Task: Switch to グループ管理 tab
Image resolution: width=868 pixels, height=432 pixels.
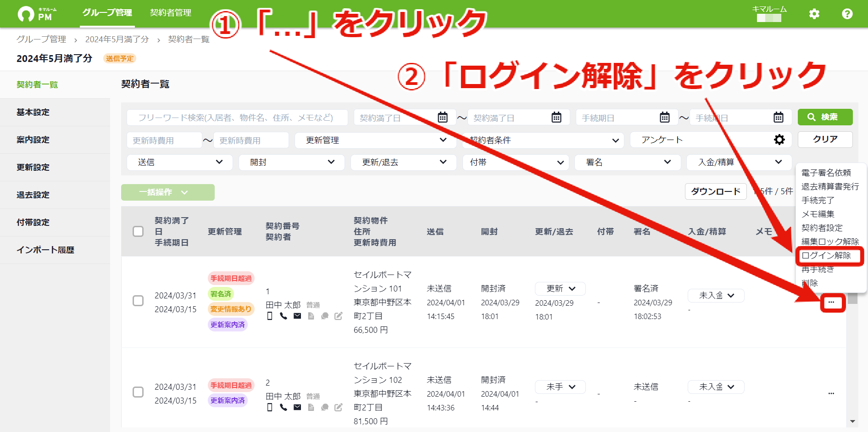Action: 107,13
